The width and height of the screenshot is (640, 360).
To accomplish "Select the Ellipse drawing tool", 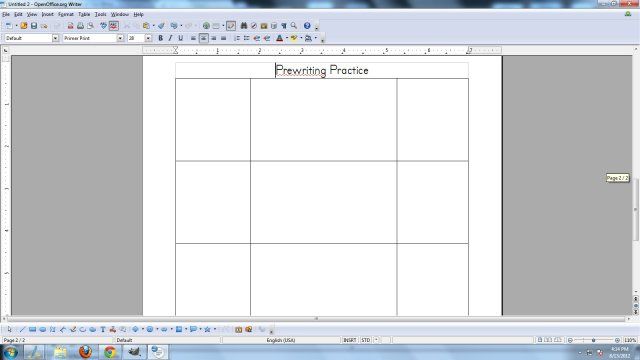I will (42, 329).
